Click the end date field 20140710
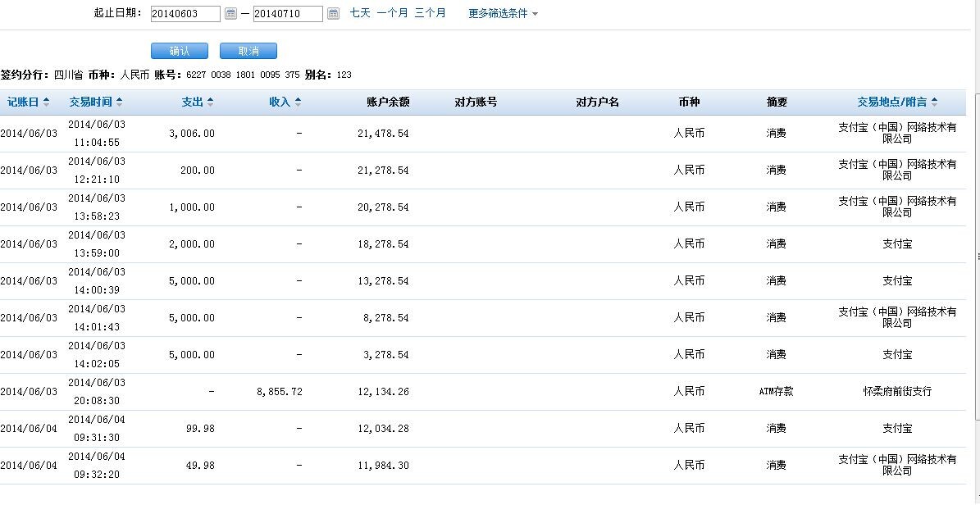Image resolution: width=980 pixels, height=514 pixels. pyautogui.click(x=288, y=14)
